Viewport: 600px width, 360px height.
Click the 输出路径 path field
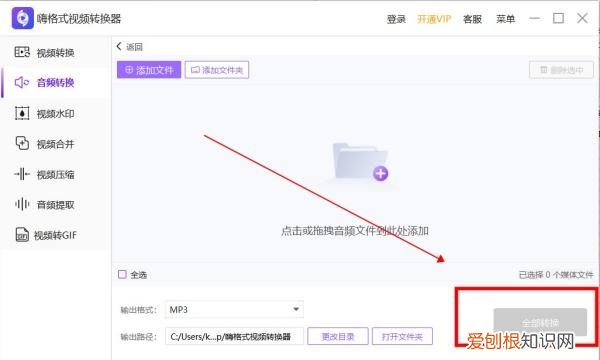click(x=234, y=336)
